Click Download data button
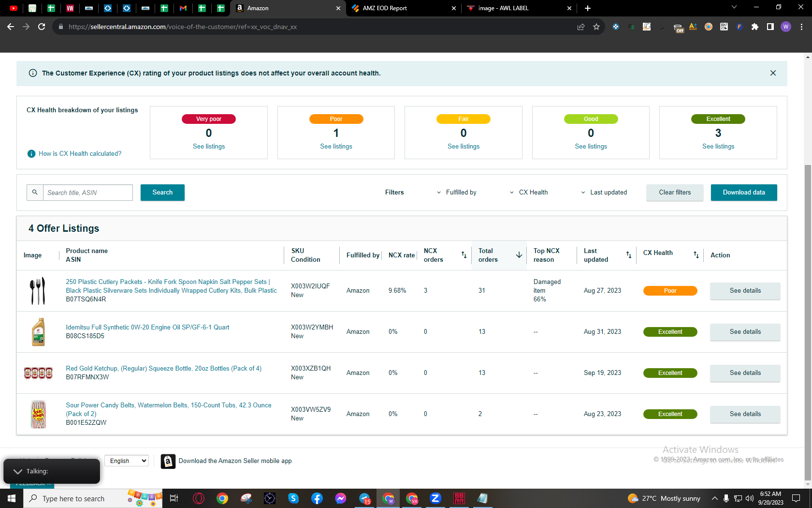This screenshot has width=812, height=508. coord(744,193)
